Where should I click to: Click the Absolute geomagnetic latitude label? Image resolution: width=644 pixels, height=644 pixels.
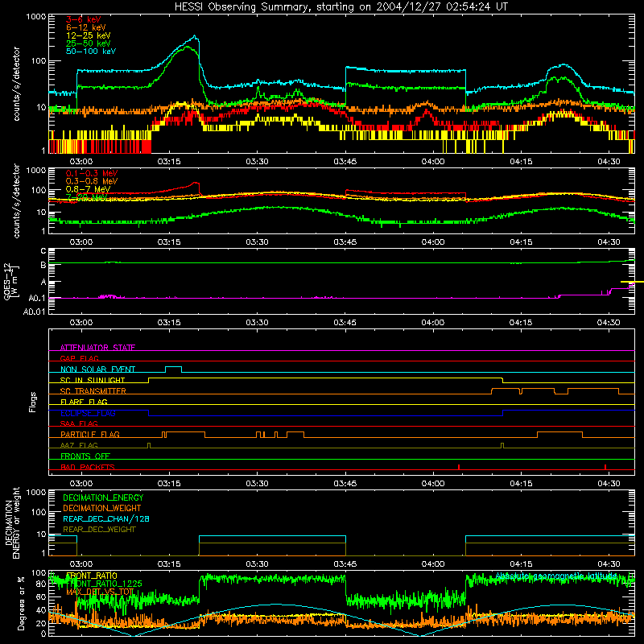(556, 576)
